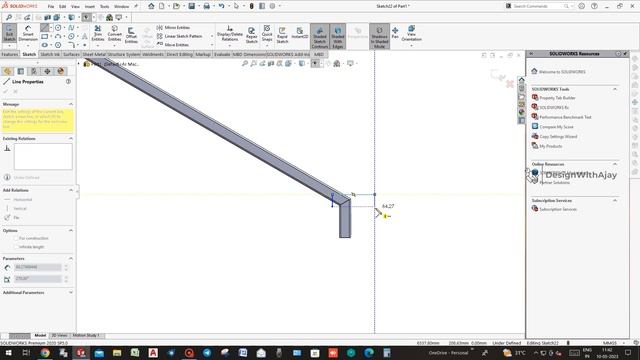Collapse the Subscription Services section
640x360 pixels.
[615, 200]
